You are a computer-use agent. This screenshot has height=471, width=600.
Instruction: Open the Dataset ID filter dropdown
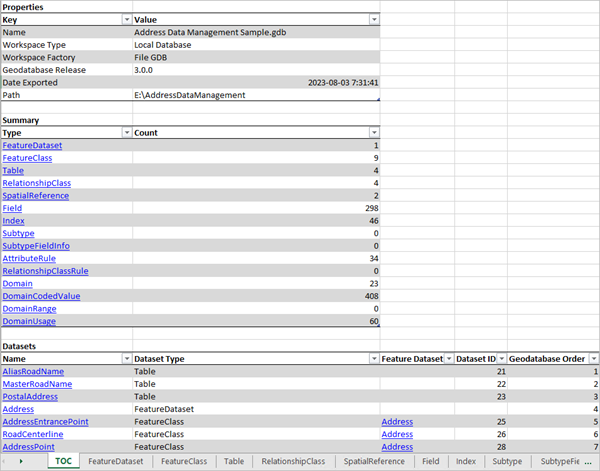[499, 358]
